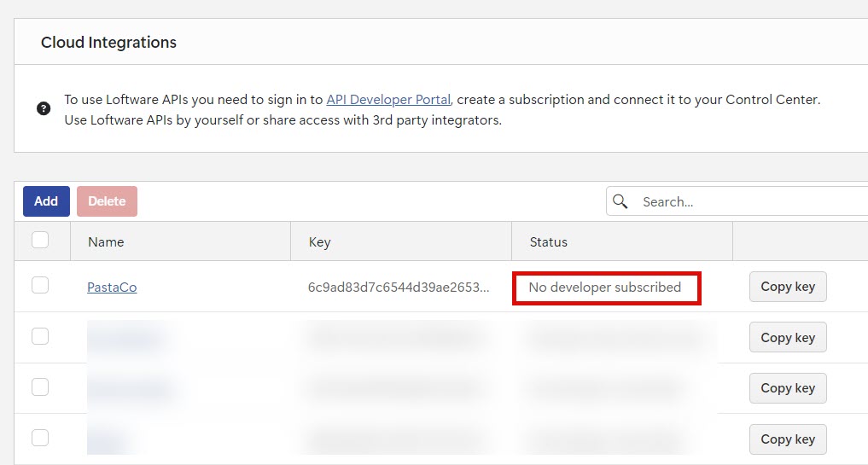Open the PastaCo integration link
Screen dimensions: 868x465
click(x=112, y=288)
